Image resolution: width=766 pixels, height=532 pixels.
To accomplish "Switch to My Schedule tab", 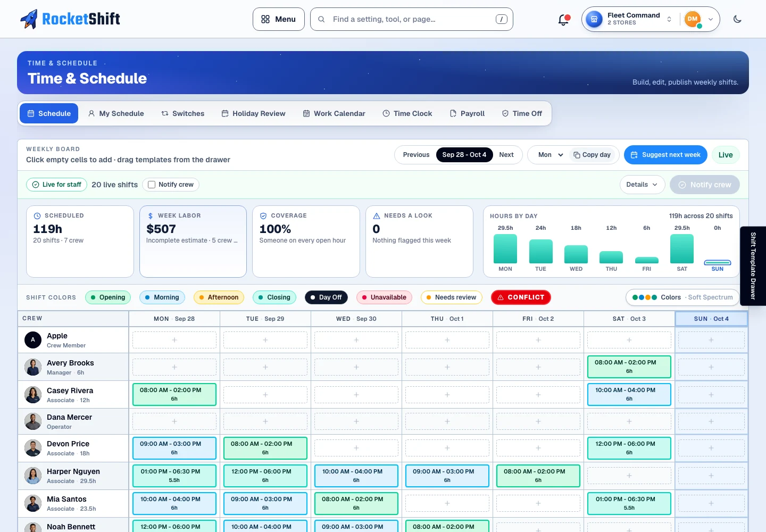I will (116, 113).
